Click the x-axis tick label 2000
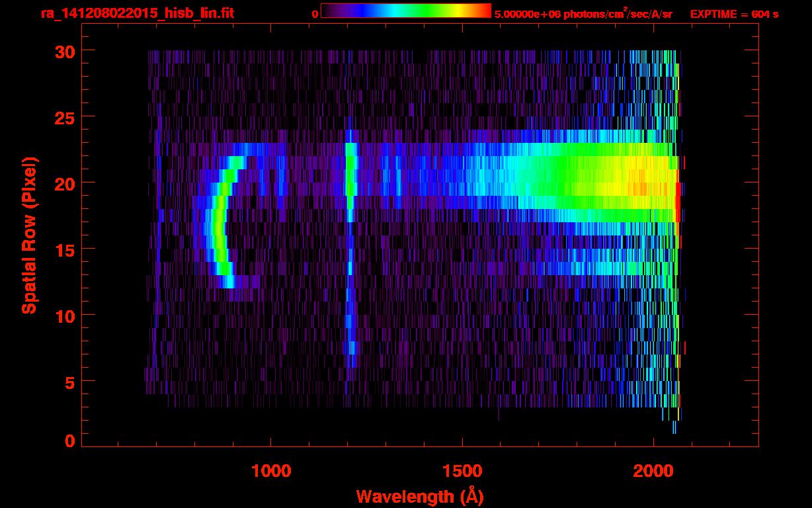The width and height of the screenshot is (812, 508). [653, 471]
